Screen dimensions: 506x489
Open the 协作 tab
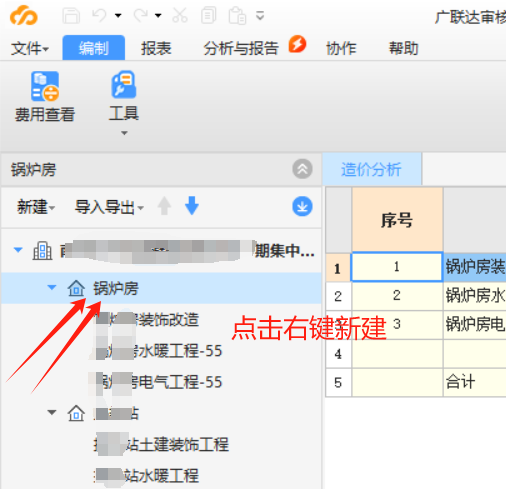pyautogui.click(x=341, y=48)
